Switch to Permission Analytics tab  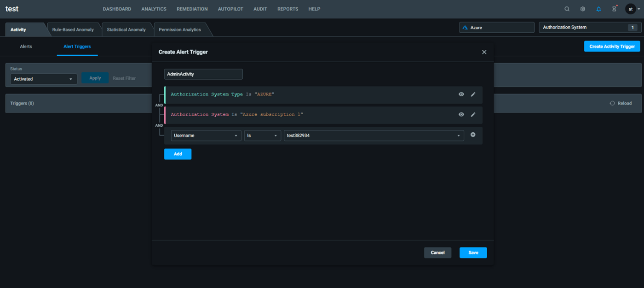pos(180,29)
